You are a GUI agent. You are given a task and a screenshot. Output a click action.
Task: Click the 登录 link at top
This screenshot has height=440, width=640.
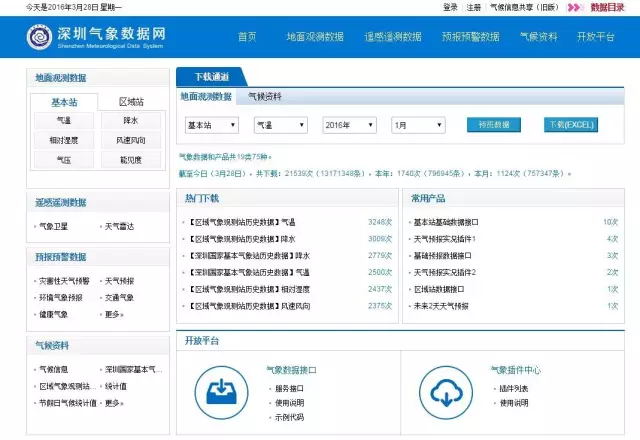point(450,7)
